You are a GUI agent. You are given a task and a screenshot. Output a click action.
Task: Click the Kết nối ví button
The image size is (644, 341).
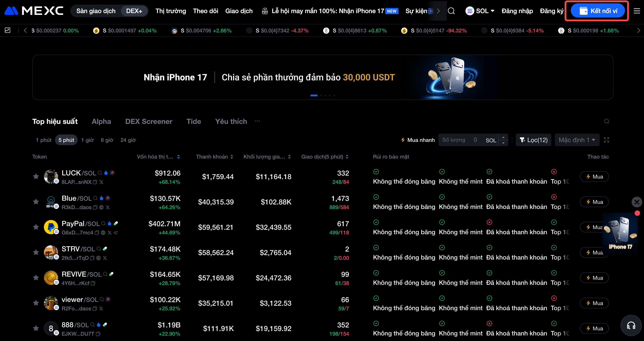pyautogui.click(x=598, y=11)
